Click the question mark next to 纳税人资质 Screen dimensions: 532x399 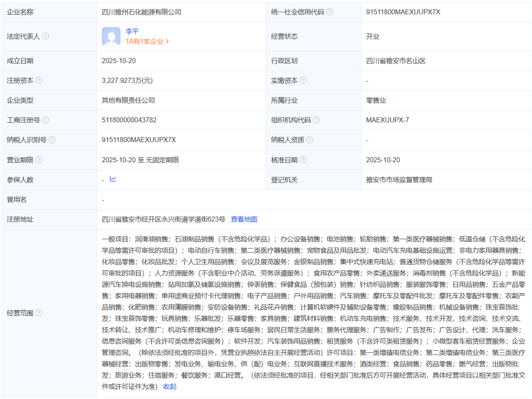pos(309,140)
